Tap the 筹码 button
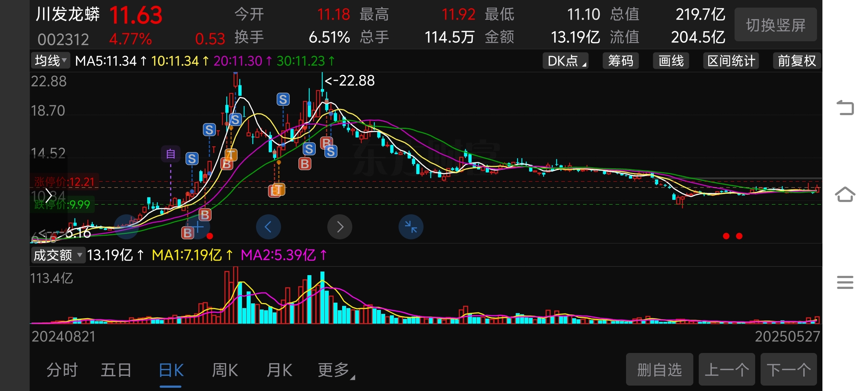 click(x=621, y=61)
